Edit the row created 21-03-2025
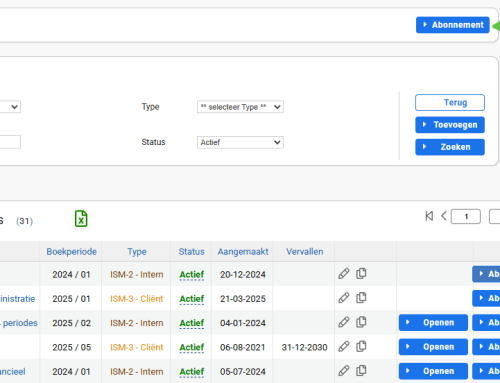Viewport: 500px width, 383px height. 344,298
